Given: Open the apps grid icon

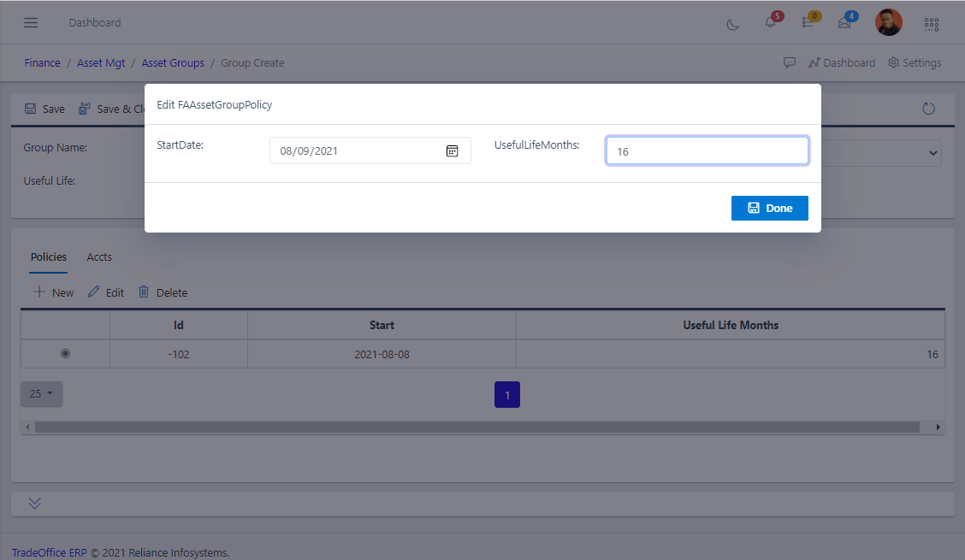Looking at the screenshot, I should pos(932,24).
